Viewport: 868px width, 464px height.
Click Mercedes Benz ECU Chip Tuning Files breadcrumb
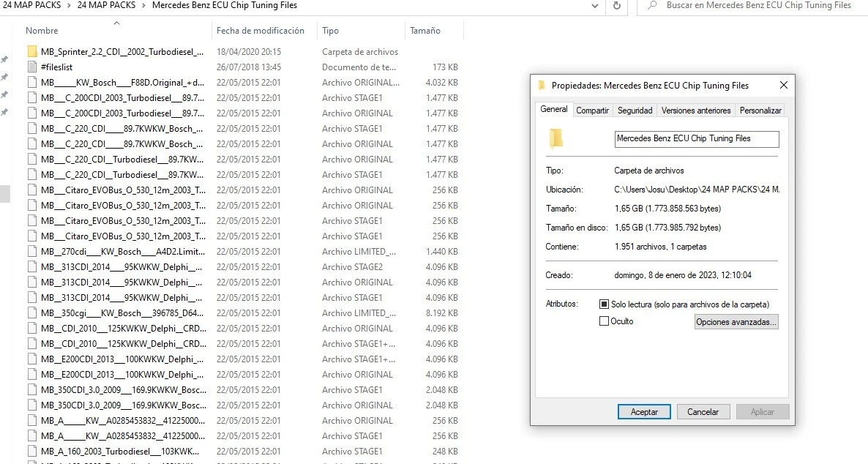click(x=224, y=6)
